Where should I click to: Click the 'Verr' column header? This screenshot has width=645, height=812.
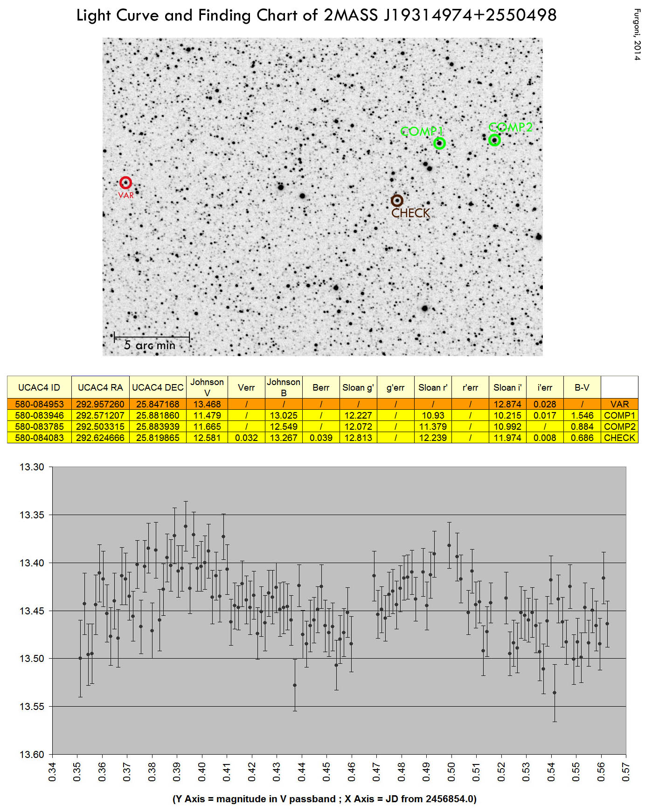click(x=246, y=387)
